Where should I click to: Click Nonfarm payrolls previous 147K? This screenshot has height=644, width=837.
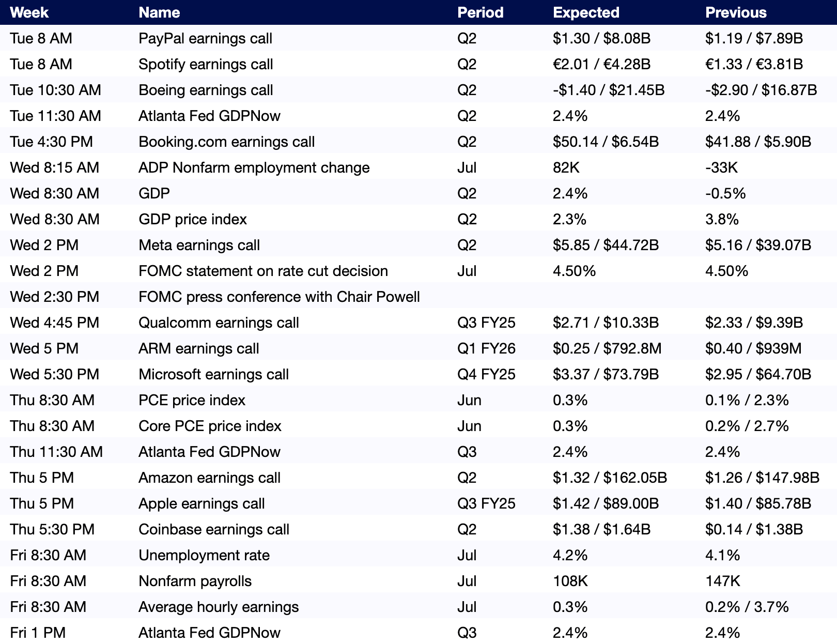[x=722, y=581]
